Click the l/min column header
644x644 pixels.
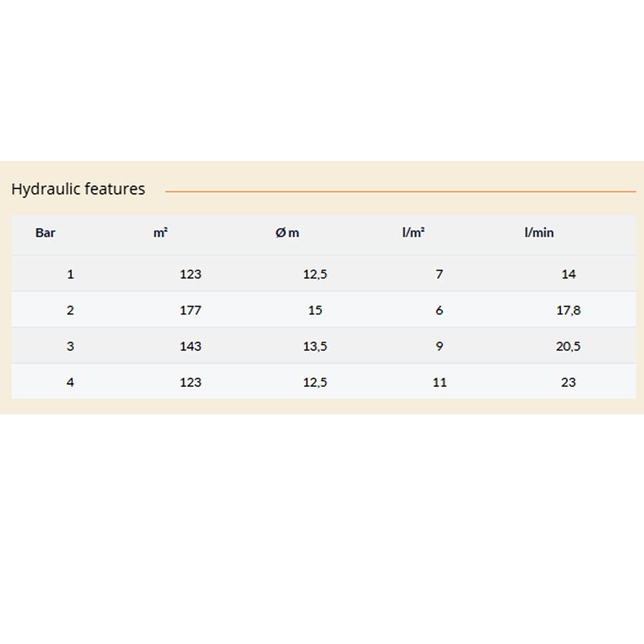pyautogui.click(x=539, y=233)
